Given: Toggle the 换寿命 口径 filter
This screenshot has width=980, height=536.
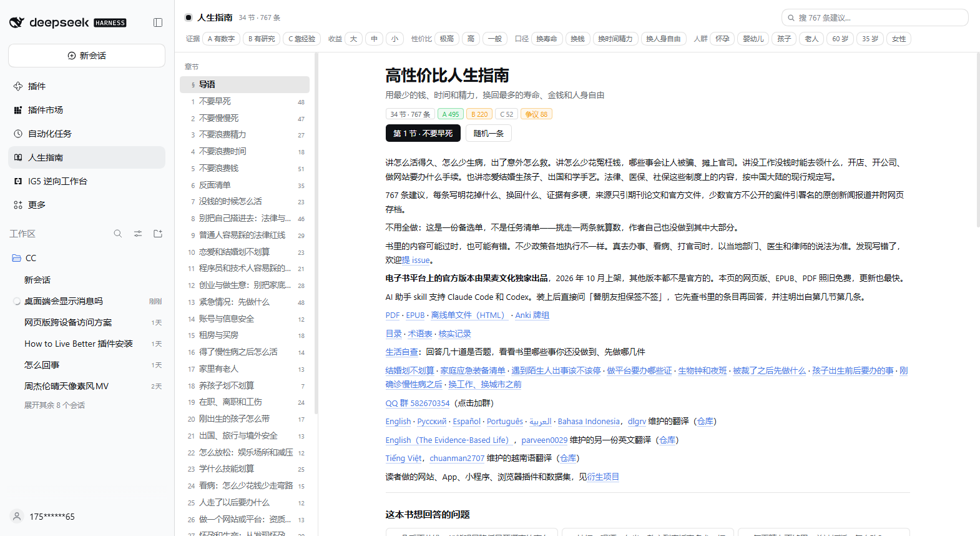Looking at the screenshot, I should [x=547, y=39].
